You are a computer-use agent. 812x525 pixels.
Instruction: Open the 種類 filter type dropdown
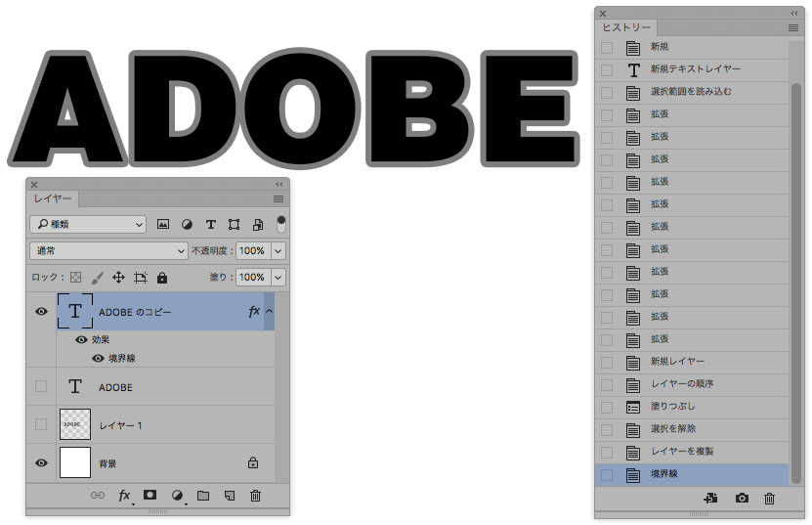pos(88,225)
